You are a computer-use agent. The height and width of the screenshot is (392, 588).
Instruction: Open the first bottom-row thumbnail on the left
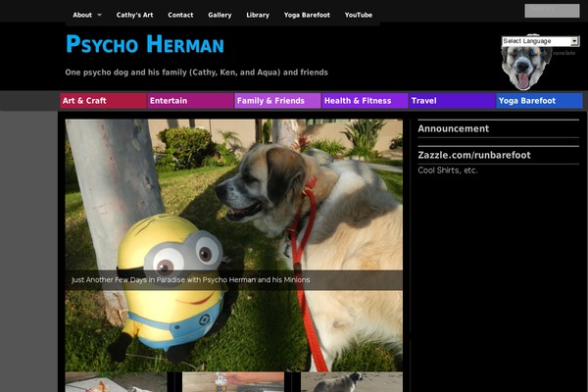pos(116,382)
